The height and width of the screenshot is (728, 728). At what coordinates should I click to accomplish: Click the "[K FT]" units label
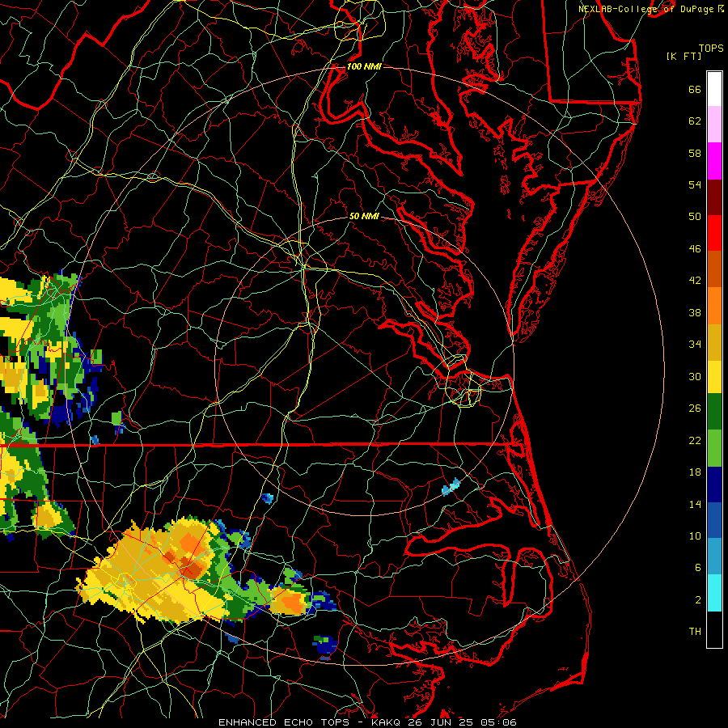tap(684, 56)
